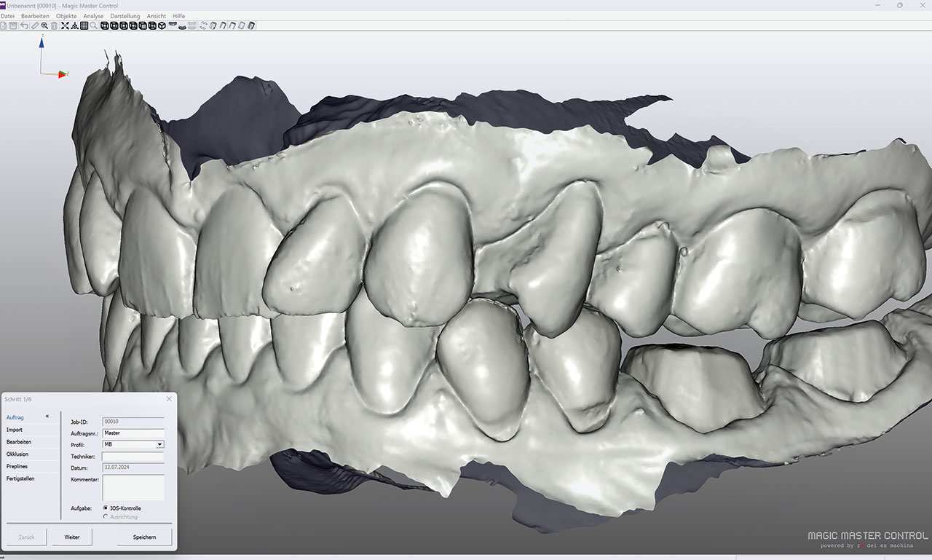
Task: Click the Job-ID field showing 00010
Action: tap(133, 421)
